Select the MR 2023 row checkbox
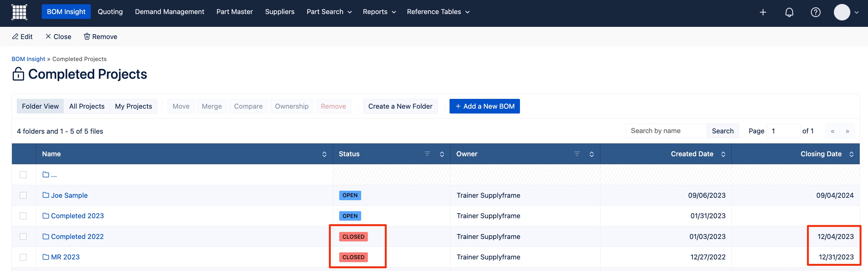This screenshot has height=271, width=868. 23,257
